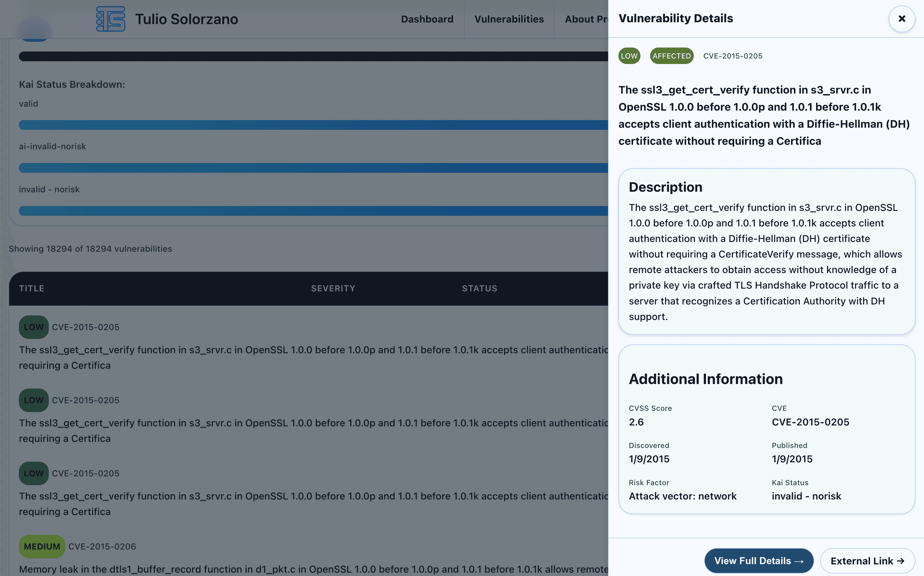
Task: Click the arrow icon on View Full Details
Action: click(799, 560)
